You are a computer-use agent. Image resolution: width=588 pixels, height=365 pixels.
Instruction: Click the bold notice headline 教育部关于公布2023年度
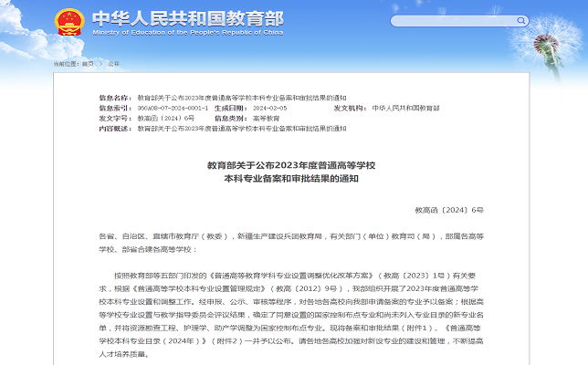[291, 165]
